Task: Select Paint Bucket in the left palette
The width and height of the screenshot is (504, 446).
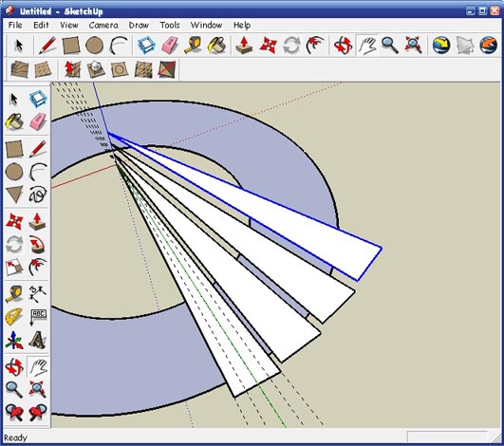Action: (14, 121)
